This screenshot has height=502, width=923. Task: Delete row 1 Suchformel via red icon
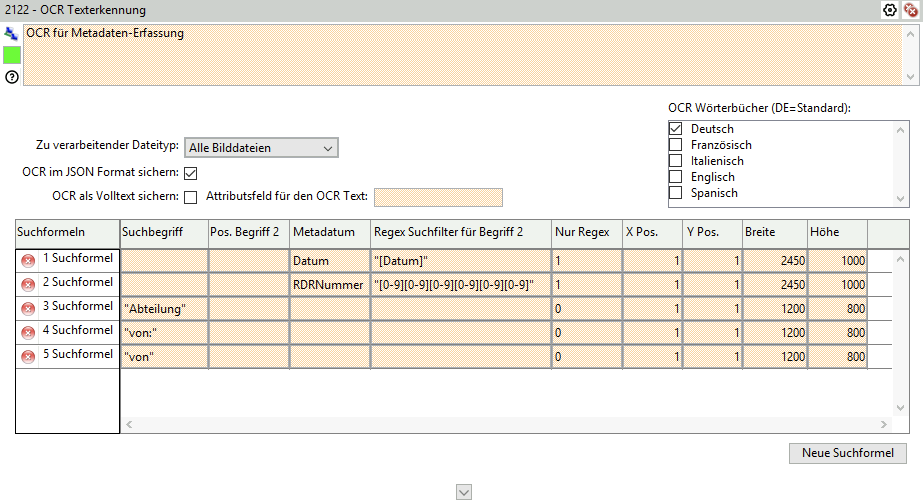click(x=28, y=260)
